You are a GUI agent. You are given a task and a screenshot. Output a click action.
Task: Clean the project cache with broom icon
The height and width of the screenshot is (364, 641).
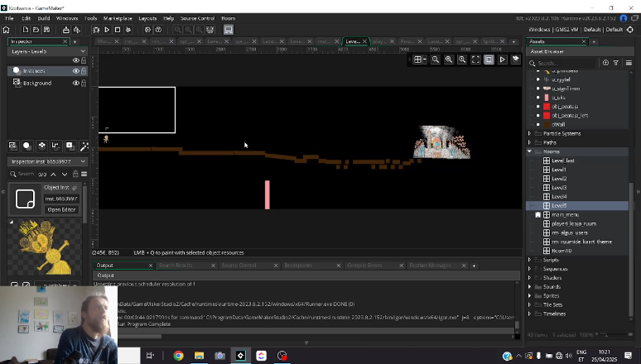click(x=128, y=30)
